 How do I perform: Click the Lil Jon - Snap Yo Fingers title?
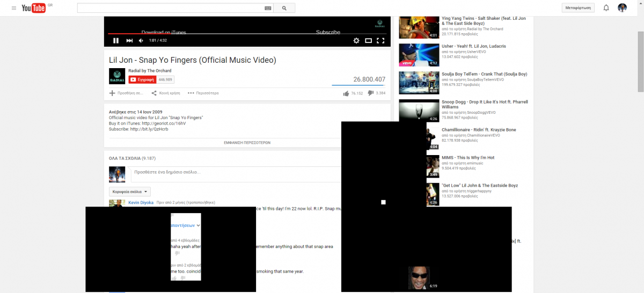tap(193, 60)
